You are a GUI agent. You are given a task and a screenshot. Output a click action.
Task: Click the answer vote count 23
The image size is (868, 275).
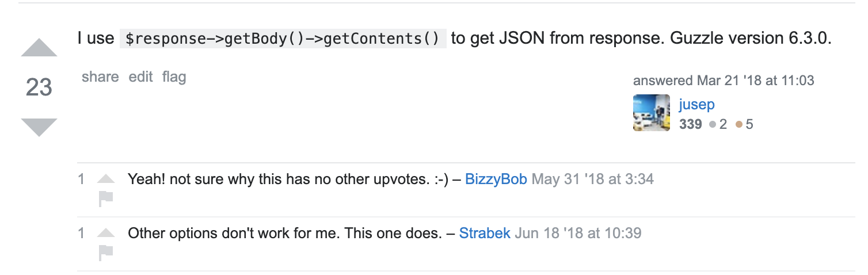pyautogui.click(x=39, y=87)
